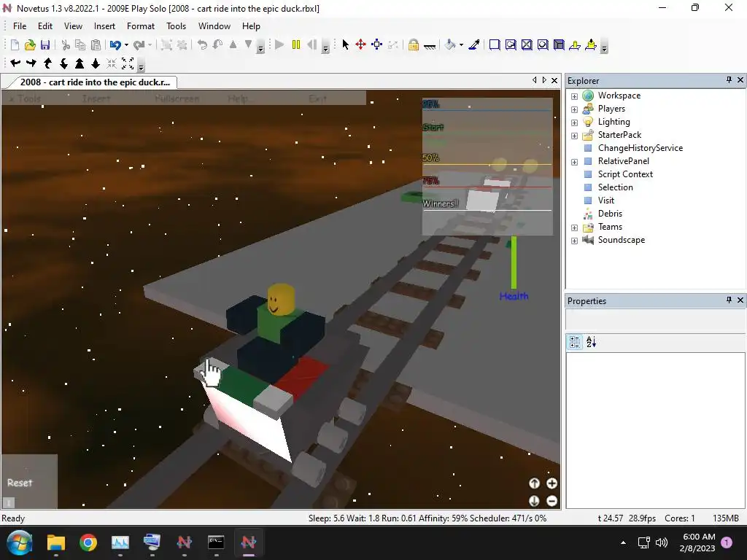Image resolution: width=747 pixels, height=560 pixels.
Task: Open a file with the folder icon
Action: (x=30, y=44)
